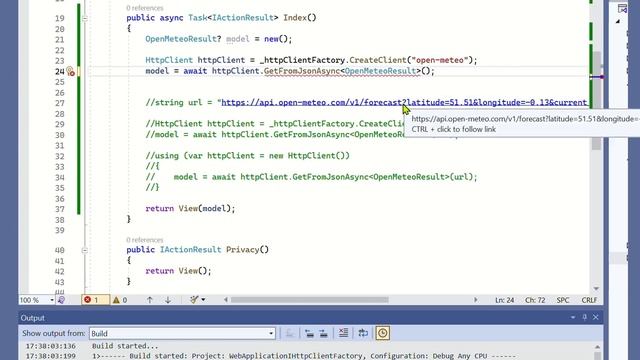The image size is (640, 360).
Task: Click the Output pane scroll up arrow
Action: click(597, 347)
